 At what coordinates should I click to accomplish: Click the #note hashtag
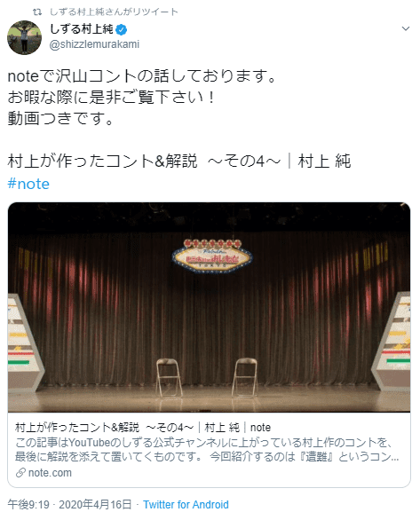coord(28,184)
